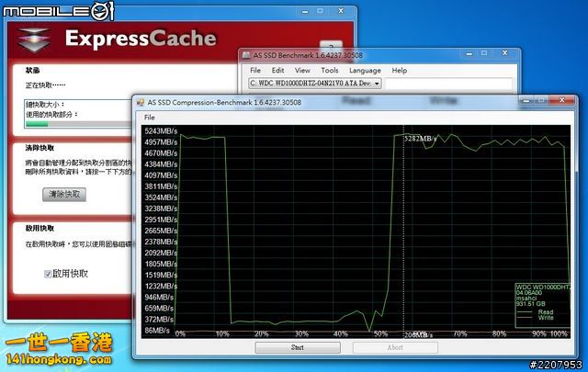Open the Edit menu
588x372 pixels.
coord(277,70)
